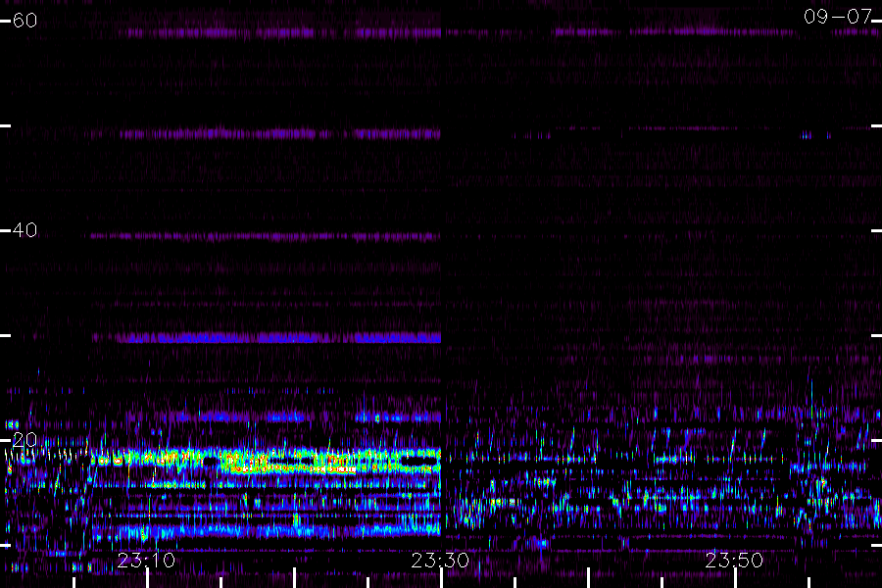882x588 pixels.
Task: Click the 20 frequency axis label
Action: pos(24,439)
